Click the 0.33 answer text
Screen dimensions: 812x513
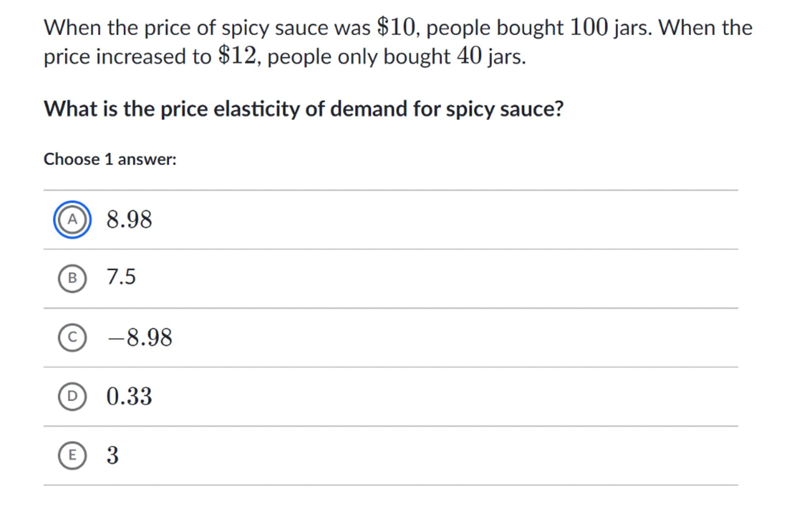(129, 396)
